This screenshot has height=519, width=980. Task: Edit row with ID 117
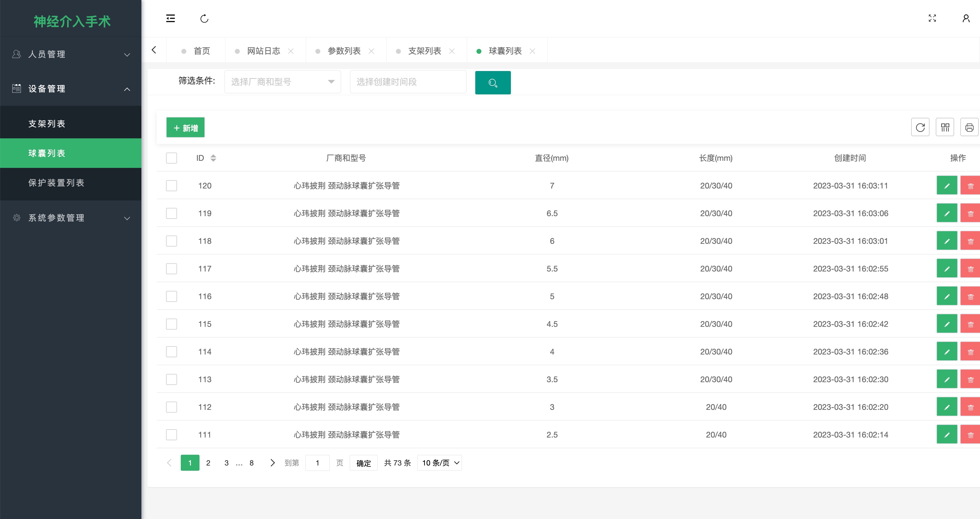[x=946, y=269]
